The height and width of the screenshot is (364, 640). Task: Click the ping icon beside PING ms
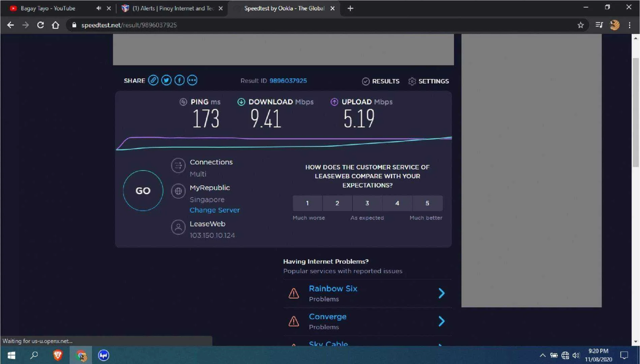pyautogui.click(x=183, y=102)
